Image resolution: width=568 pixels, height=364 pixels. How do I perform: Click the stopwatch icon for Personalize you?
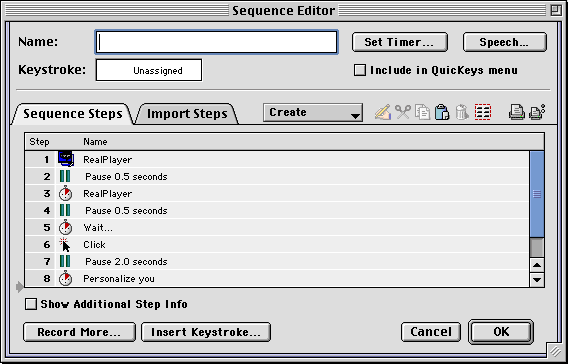66,279
